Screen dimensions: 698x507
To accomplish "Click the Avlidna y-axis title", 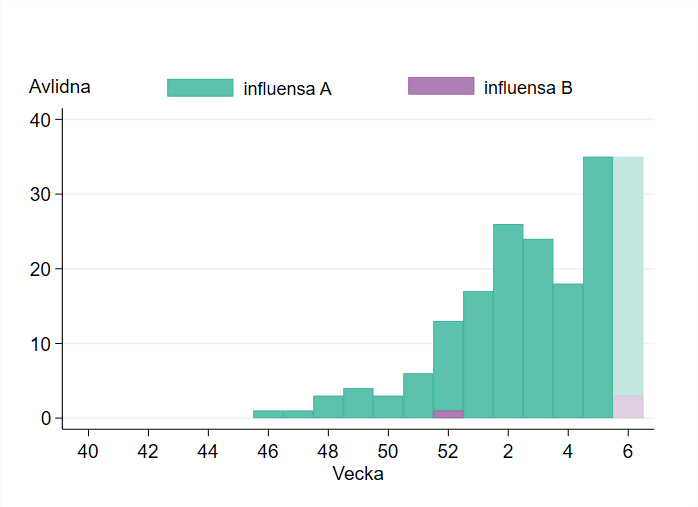I will (60, 87).
